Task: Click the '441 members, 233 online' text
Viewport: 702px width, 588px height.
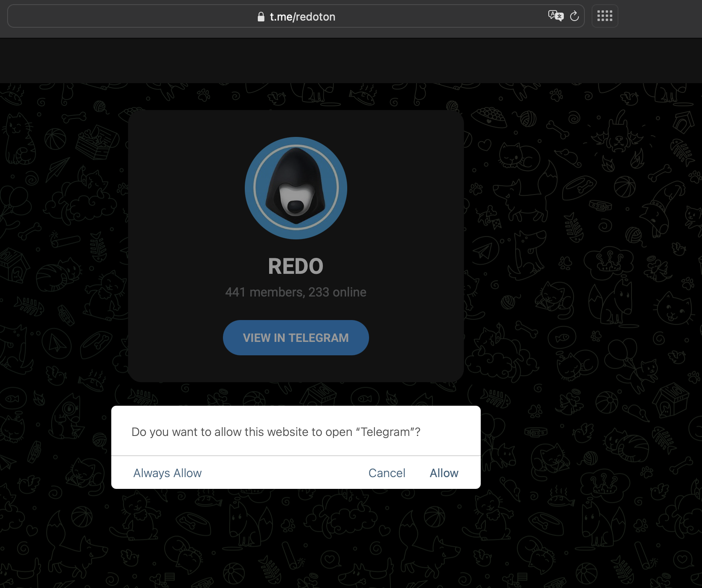Action: click(296, 292)
